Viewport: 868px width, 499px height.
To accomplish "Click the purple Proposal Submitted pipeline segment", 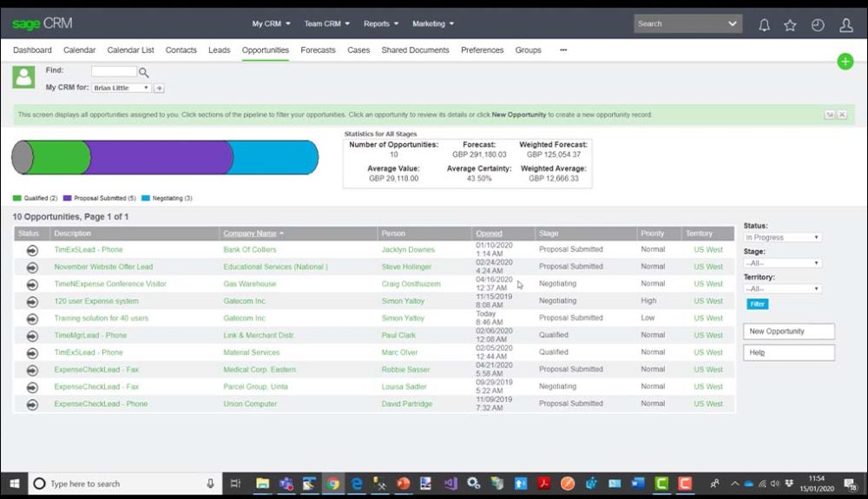I will coord(160,157).
